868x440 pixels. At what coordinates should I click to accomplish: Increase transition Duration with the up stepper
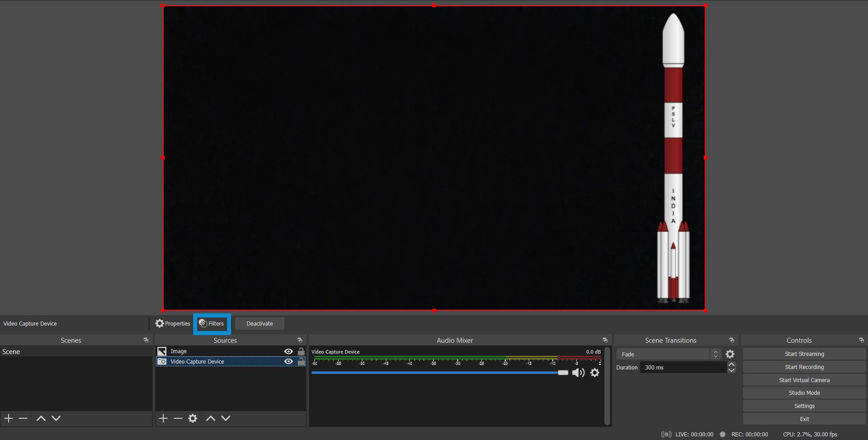click(x=731, y=364)
